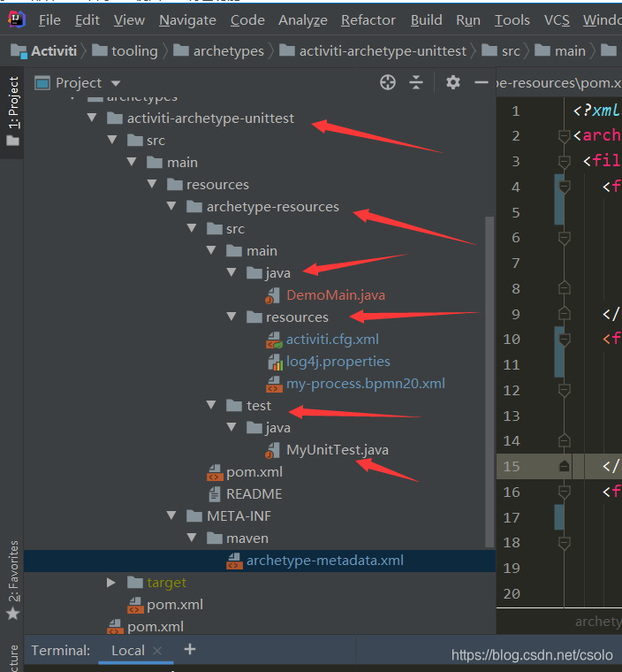Click the Activiti project icon in breadcrumb

(x=19, y=51)
